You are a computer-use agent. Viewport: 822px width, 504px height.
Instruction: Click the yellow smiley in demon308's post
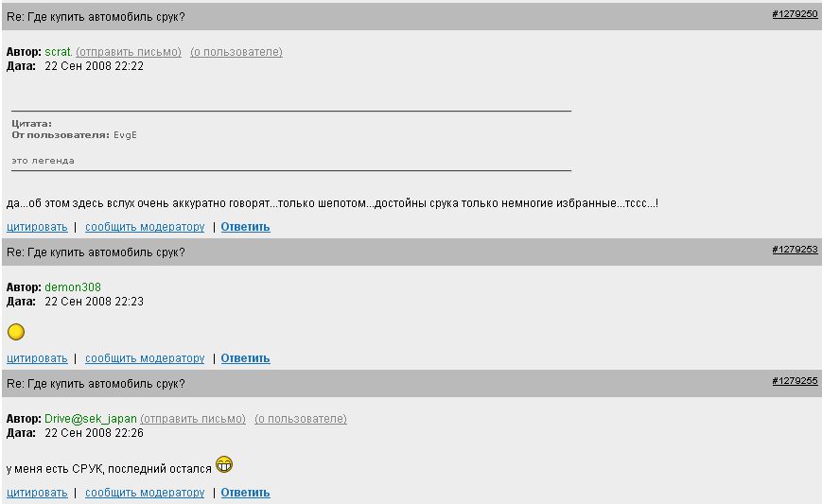tap(15, 332)
